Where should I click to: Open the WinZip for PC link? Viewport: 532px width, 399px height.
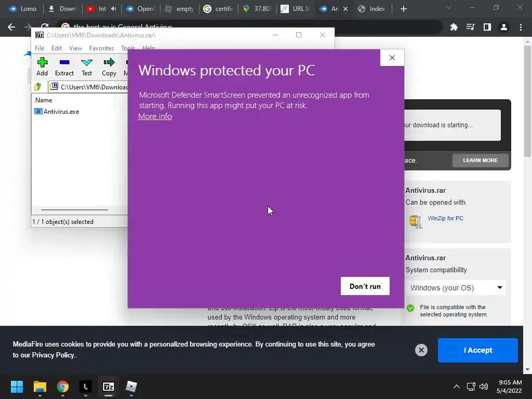click(x=445, y=218)
